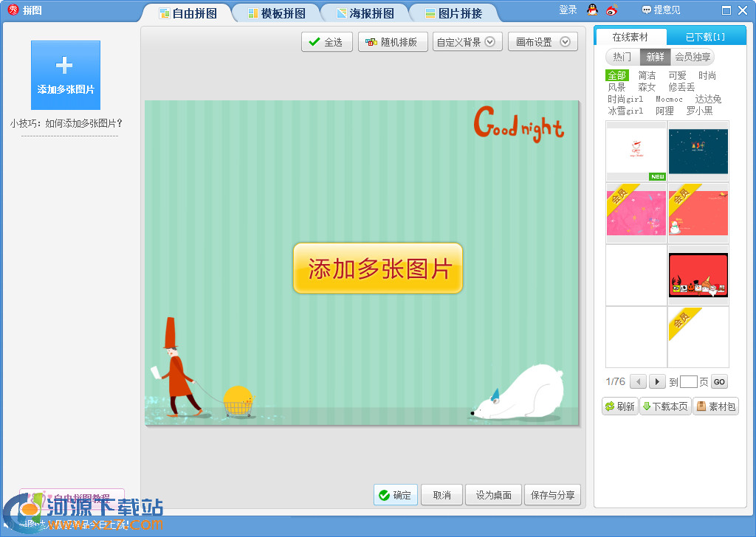Open the 素材包 material pack
The width and height of the screenshot is (756, 537).
click(715, 406)
